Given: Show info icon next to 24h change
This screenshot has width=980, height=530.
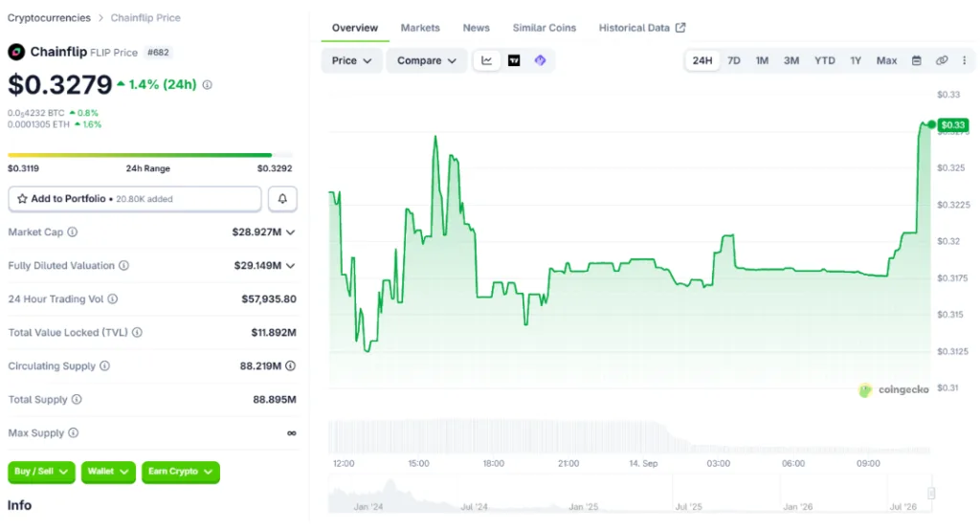Looking at the screenshot, I should (207, 84).
